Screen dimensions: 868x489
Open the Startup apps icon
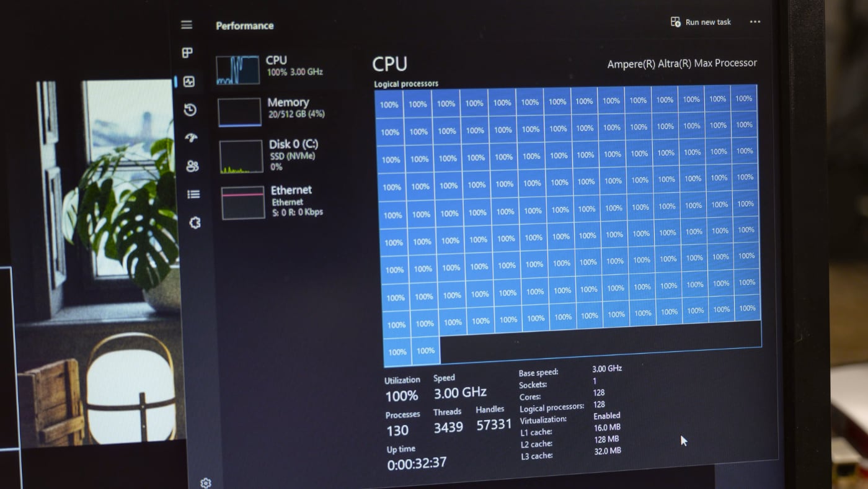click(x=191, y=138)
